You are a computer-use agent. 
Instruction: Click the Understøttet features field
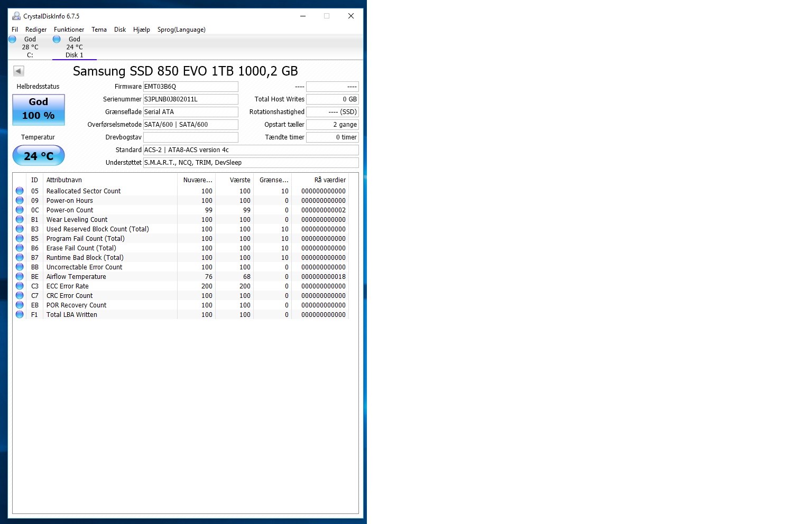(x=251, y=163)
